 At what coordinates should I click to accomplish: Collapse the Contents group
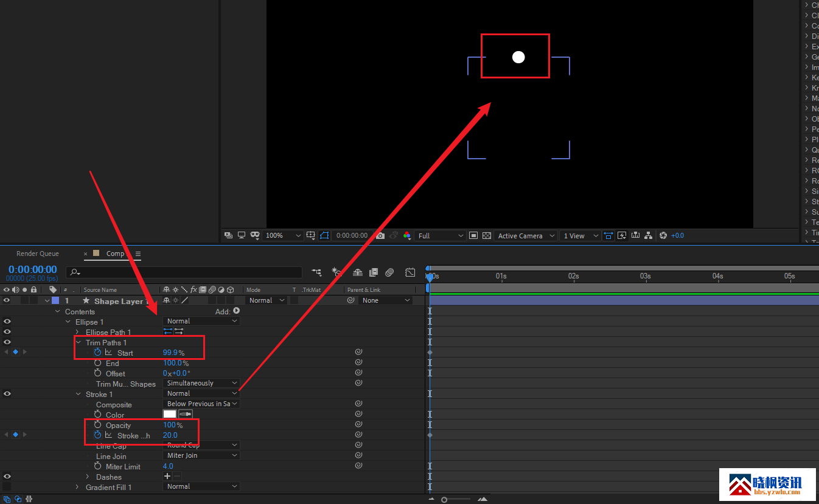click(x=57, y=311)
